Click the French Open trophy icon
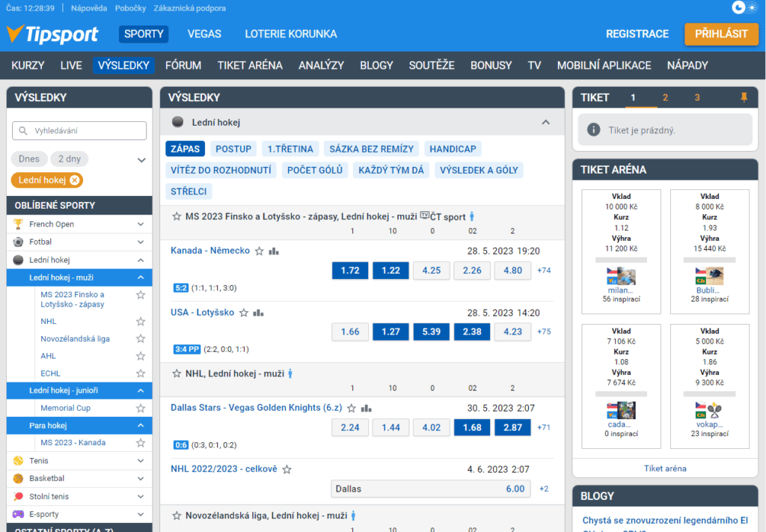 pos(18,224)
